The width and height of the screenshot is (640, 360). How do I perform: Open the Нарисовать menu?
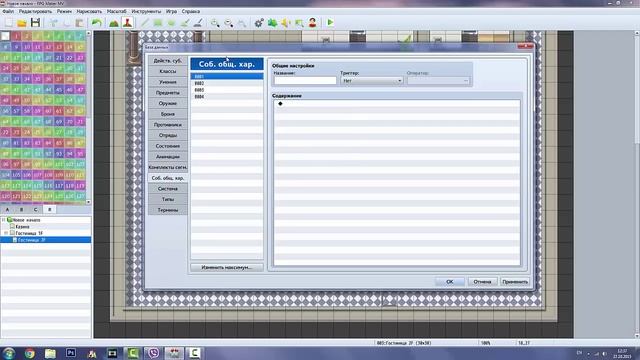[89, 11]
